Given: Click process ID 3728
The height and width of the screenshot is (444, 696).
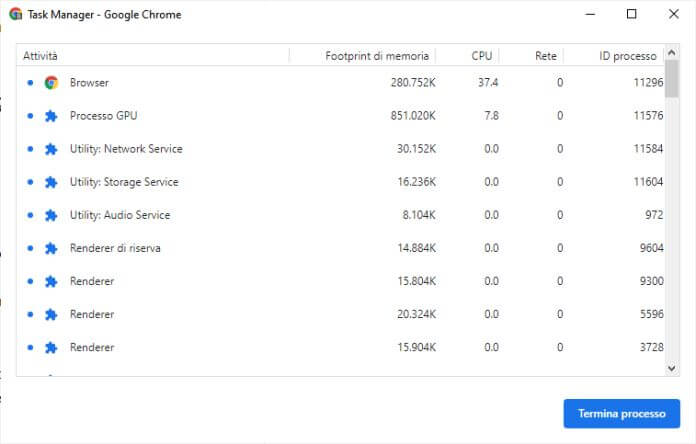Looking at the screenshot, I should click(652, 348).
